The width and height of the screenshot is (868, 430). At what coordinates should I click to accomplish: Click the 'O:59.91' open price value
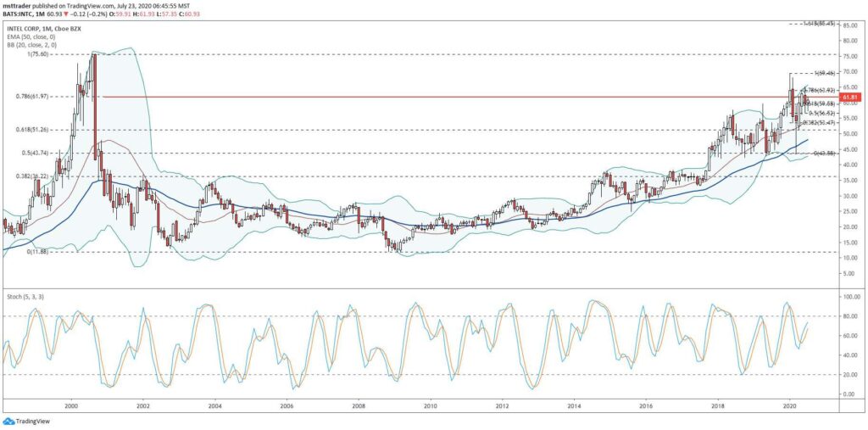click(120, 14)
